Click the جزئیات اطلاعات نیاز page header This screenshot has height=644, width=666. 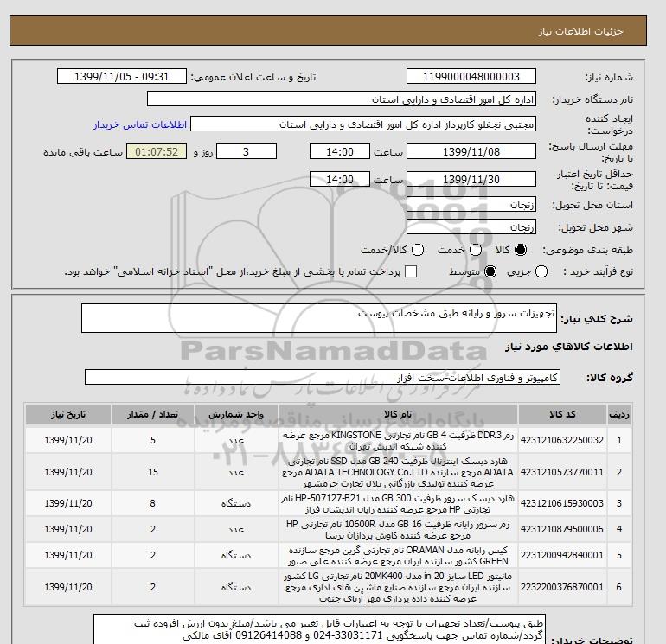pos(580,31)
